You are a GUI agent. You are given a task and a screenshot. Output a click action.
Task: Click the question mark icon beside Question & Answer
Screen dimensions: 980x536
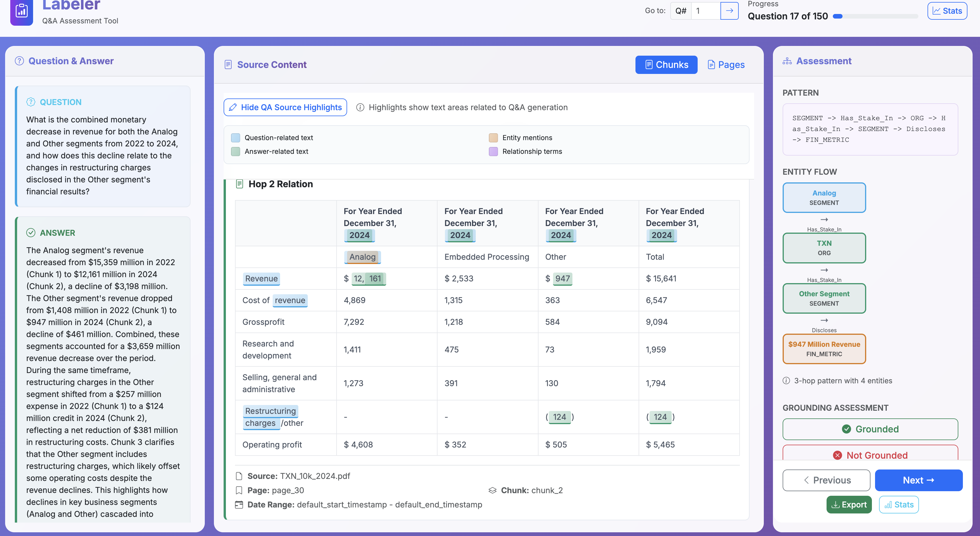tap(19, 61)
